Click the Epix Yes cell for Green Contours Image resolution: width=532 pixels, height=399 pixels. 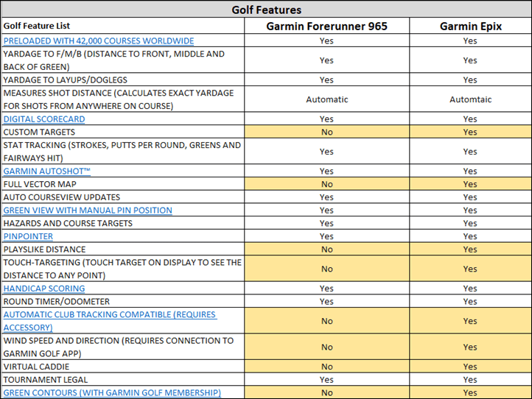[x=471, y=392]
